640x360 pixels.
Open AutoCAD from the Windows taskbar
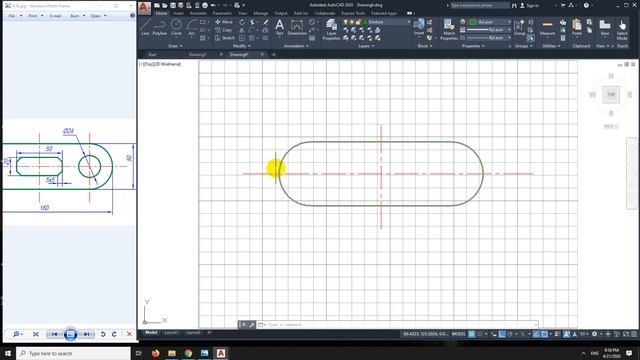tap(221, 353)
